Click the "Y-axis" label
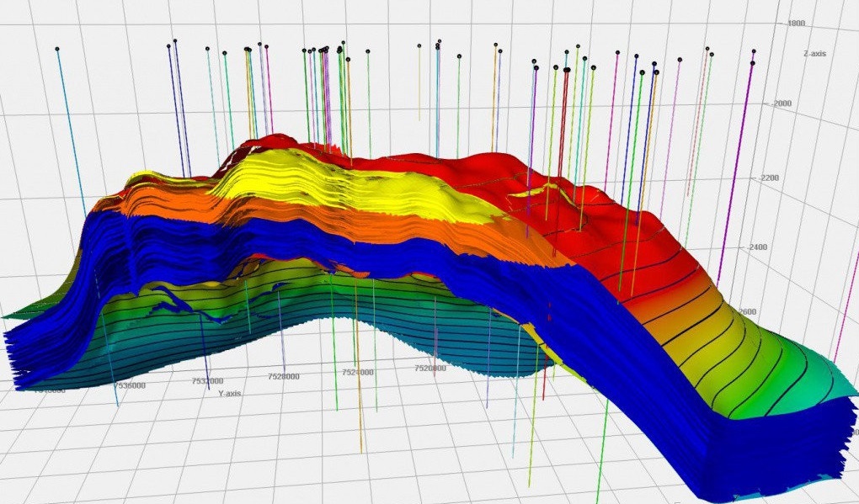This screenshot has height=504, width=859. pyautogui.click(x=230, y=393)
